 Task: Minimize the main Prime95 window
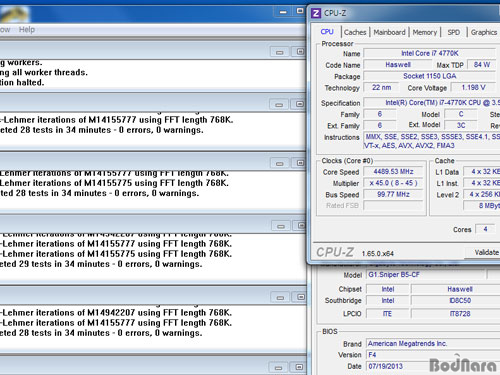click(283, 12)
